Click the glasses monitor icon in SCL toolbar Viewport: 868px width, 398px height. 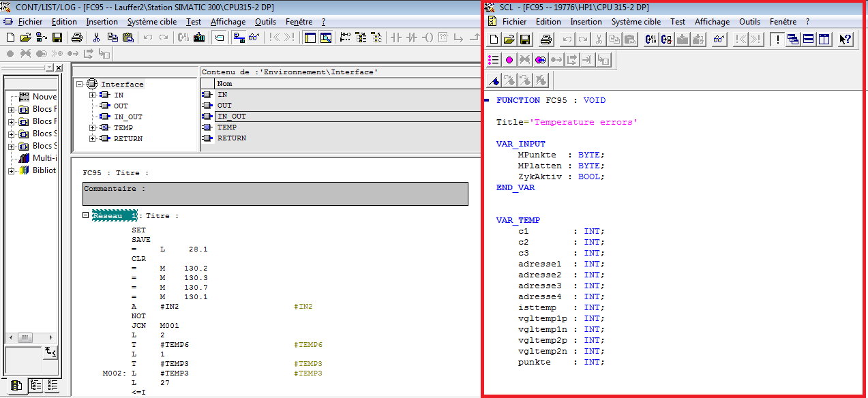tap(719, 40)
